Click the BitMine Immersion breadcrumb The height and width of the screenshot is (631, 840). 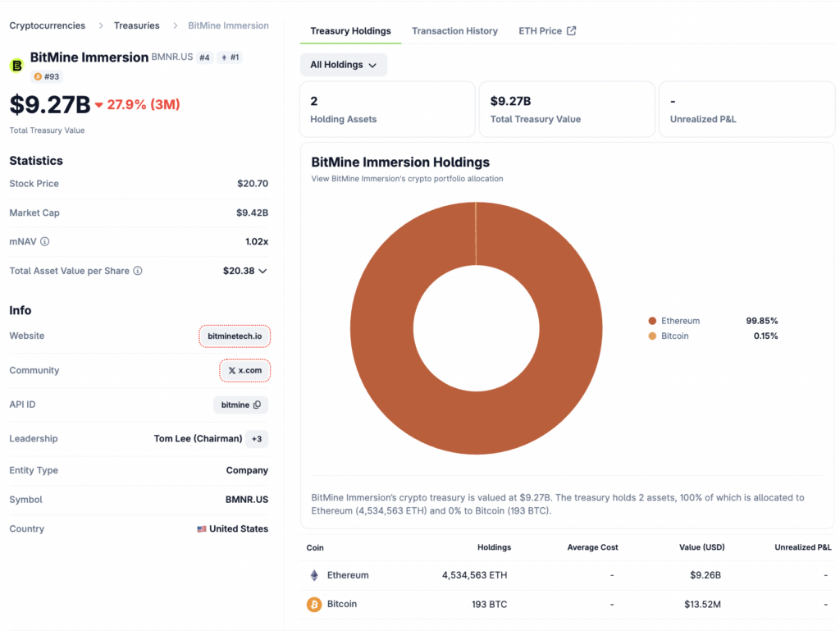pyautogui.click(x=228, y=25)
